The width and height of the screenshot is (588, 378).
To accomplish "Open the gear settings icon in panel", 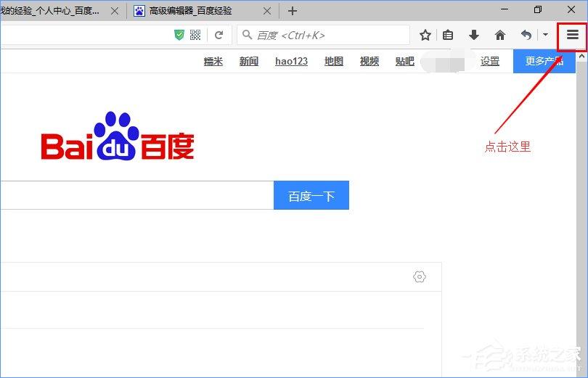I will tap(420, 277).
